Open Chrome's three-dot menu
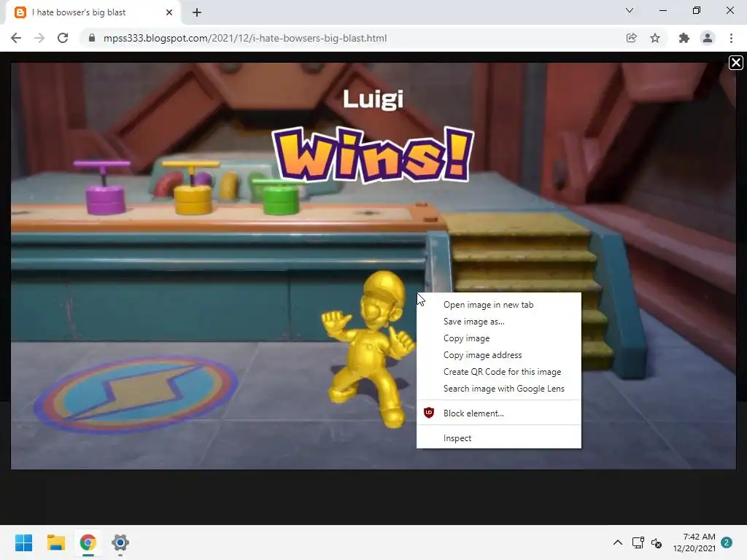747x560 pixels. pos(731,38)
